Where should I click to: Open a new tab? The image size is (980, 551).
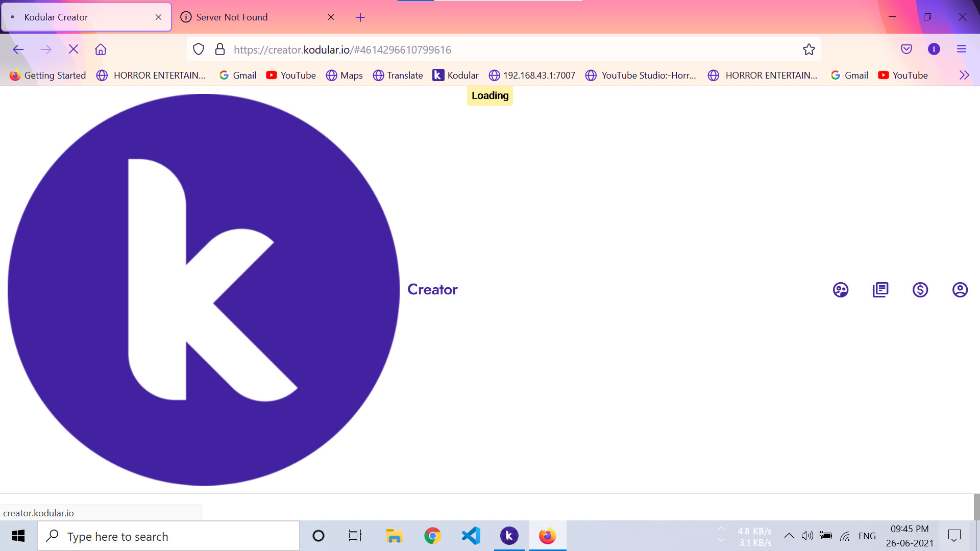360,17
